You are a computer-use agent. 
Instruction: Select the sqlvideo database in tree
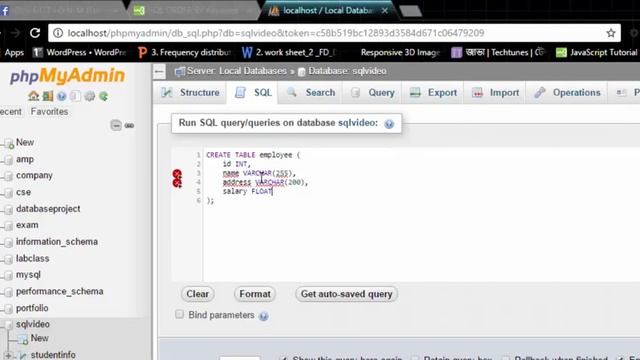[x=33, y=324]
